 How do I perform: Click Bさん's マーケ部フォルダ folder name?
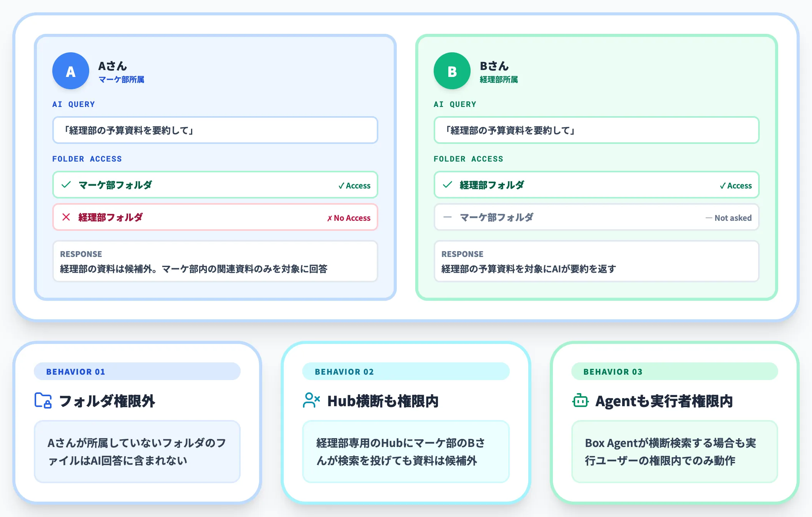[497, 217]
